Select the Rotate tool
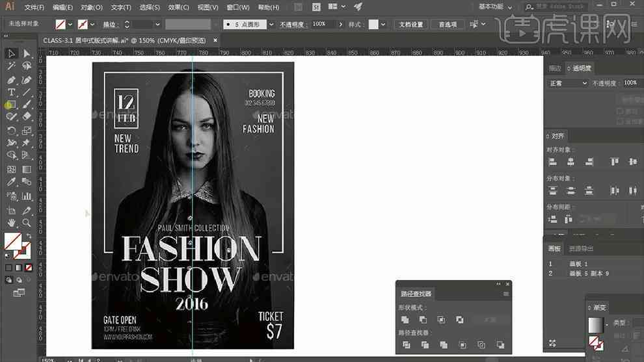644x362 pixels. (x=11, y=131)
